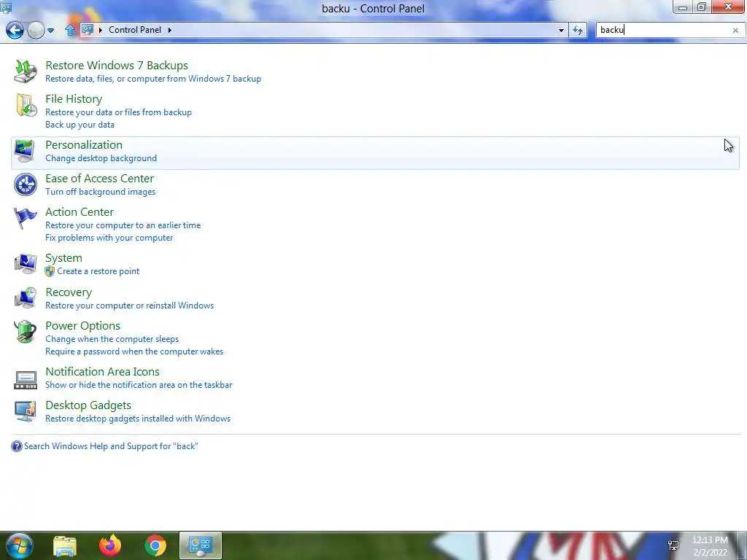Open Restore Windows 7 Backups heading

point(117,65)
